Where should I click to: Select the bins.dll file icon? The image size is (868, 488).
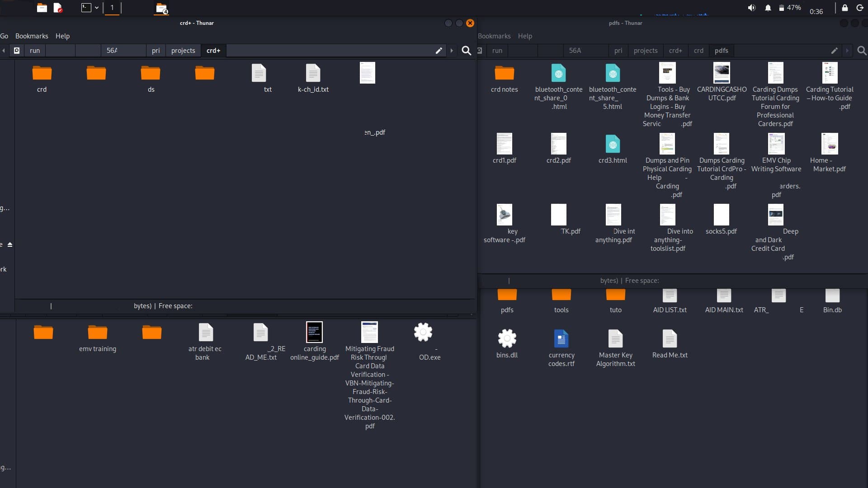507,338
